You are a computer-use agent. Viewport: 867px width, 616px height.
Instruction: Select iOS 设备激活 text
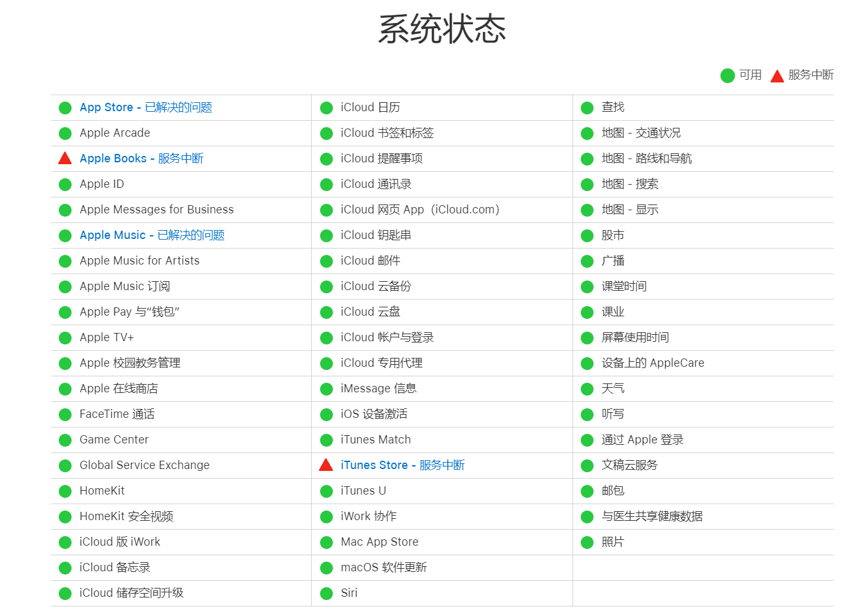[374, 414]
